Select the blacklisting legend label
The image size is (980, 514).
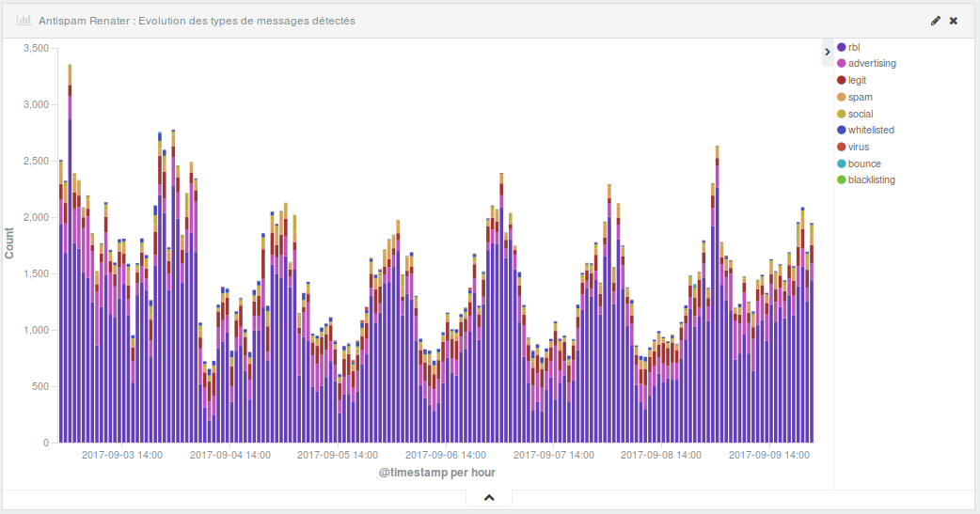point(871,180)
